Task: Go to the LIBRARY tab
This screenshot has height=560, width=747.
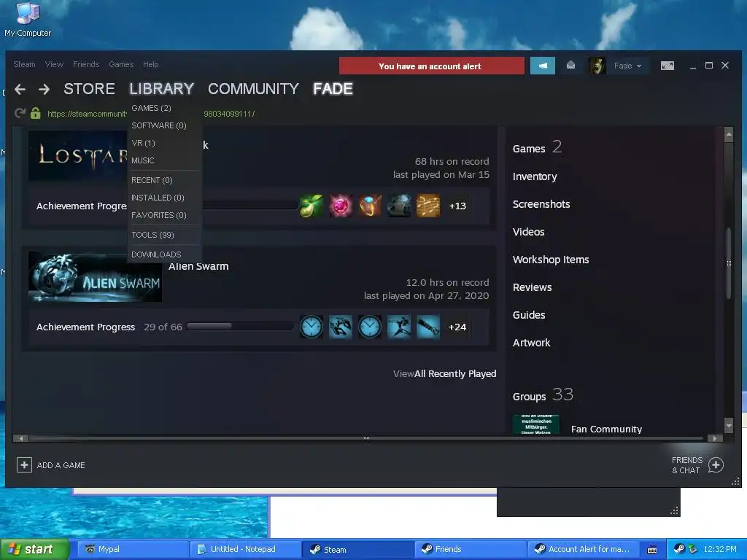Action: coord(161,88)
